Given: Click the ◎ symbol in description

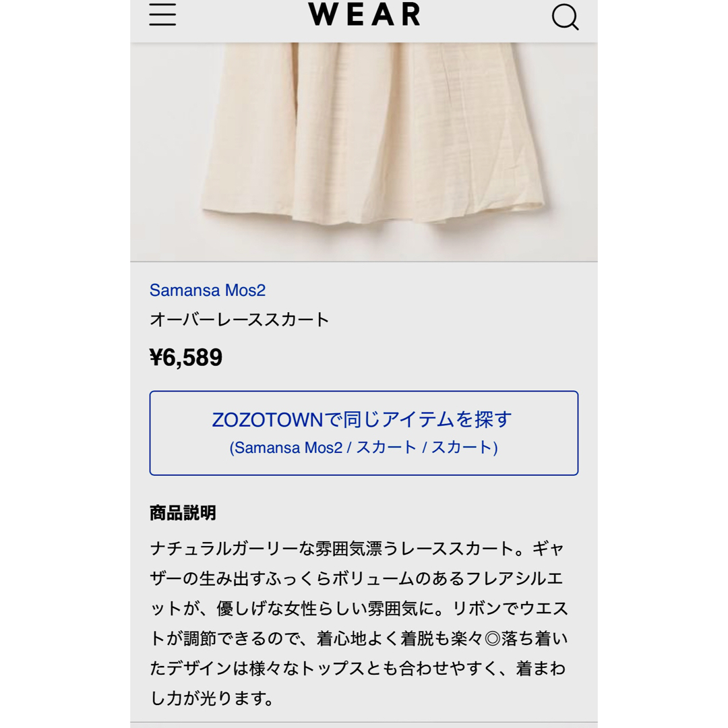Looking at the screenshot, I should coord(492,639).
